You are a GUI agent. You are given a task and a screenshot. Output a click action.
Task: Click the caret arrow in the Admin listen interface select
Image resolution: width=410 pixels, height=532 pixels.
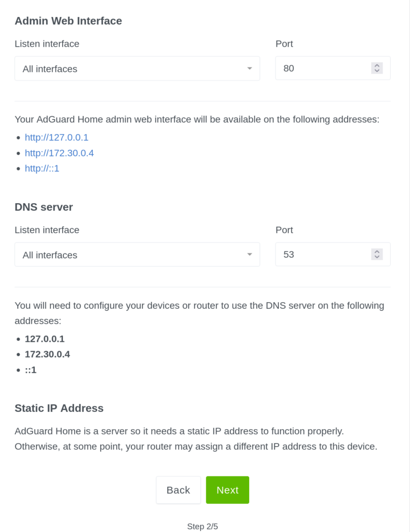click(250, 69)
